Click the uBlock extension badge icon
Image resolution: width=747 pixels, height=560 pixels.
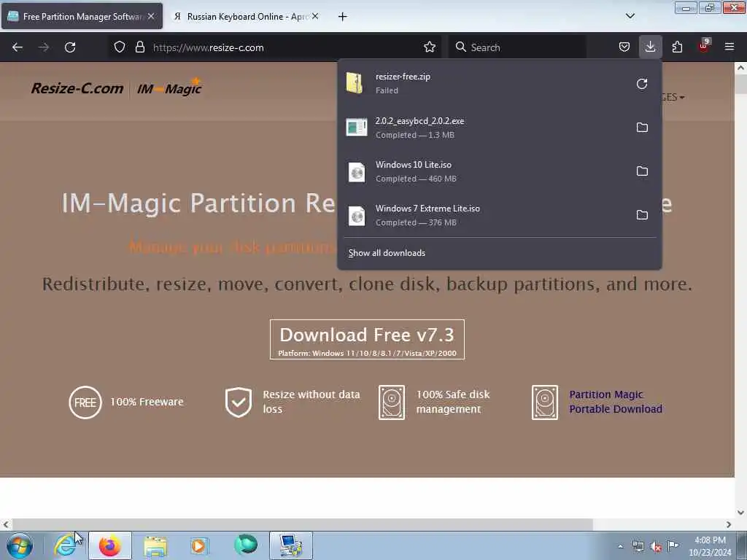coord(704,46)
